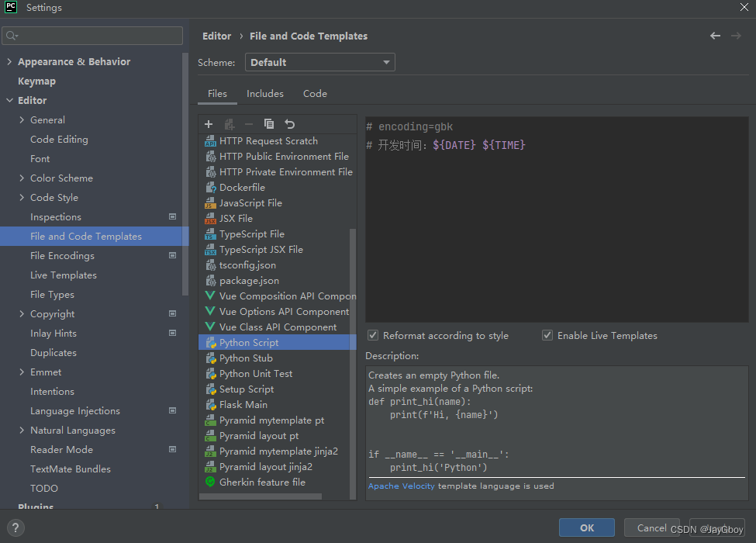Expand the Appearance & Behavior section

pyautogui.click(x=8, y=61)
